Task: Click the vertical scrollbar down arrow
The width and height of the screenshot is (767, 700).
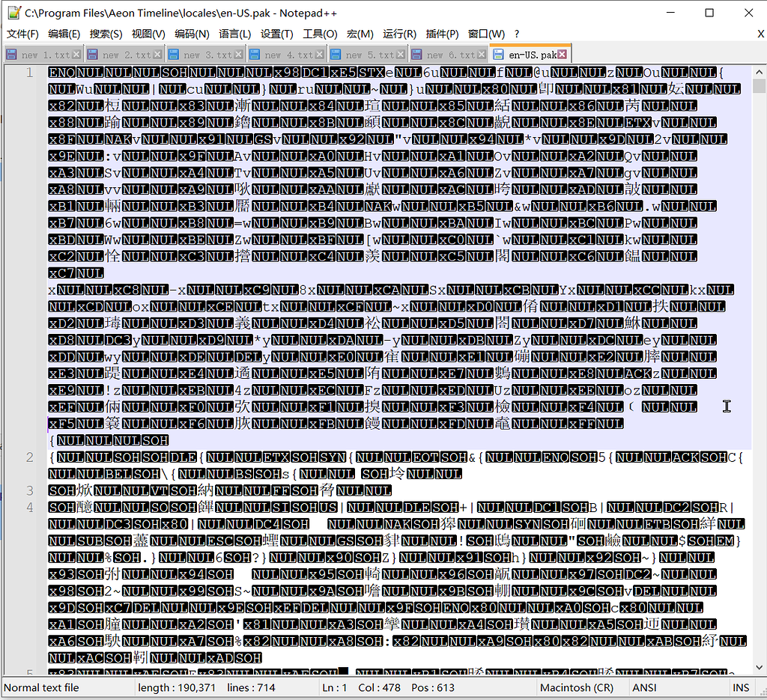Action: point(759,671)
